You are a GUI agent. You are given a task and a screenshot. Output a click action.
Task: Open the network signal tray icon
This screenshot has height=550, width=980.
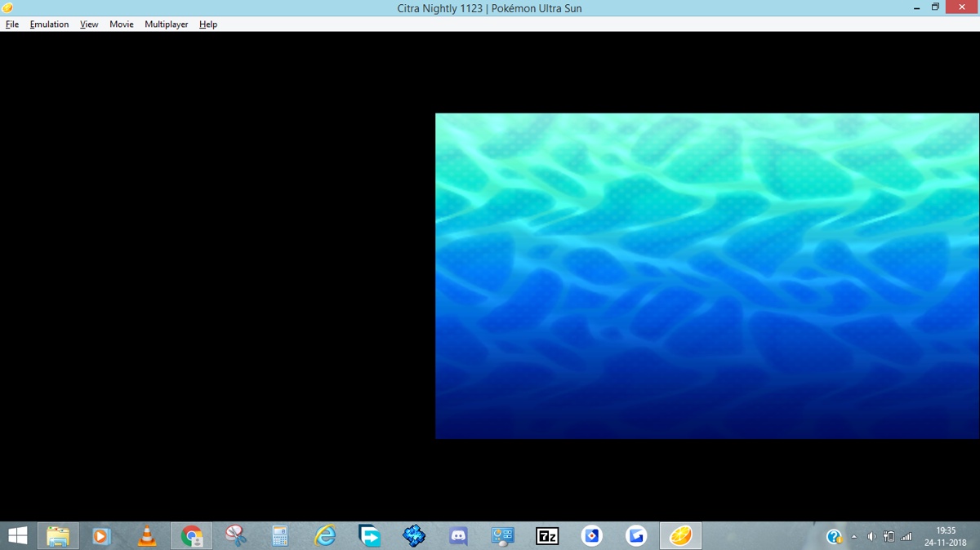tap(906, 537)
